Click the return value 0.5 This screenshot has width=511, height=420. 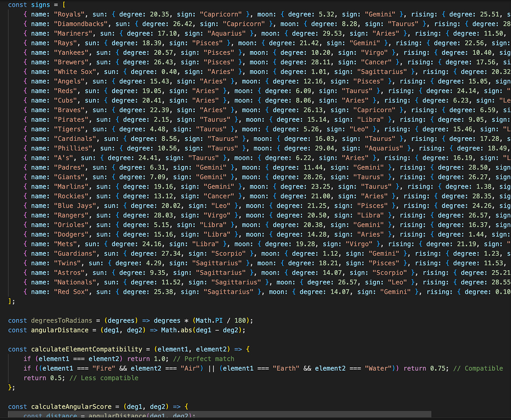pos(56,378)
